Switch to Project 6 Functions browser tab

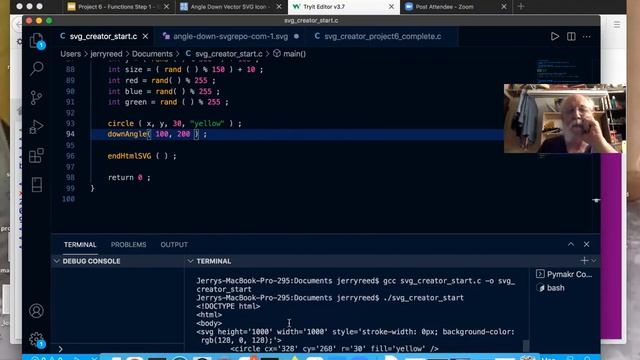tap(118, 7)
